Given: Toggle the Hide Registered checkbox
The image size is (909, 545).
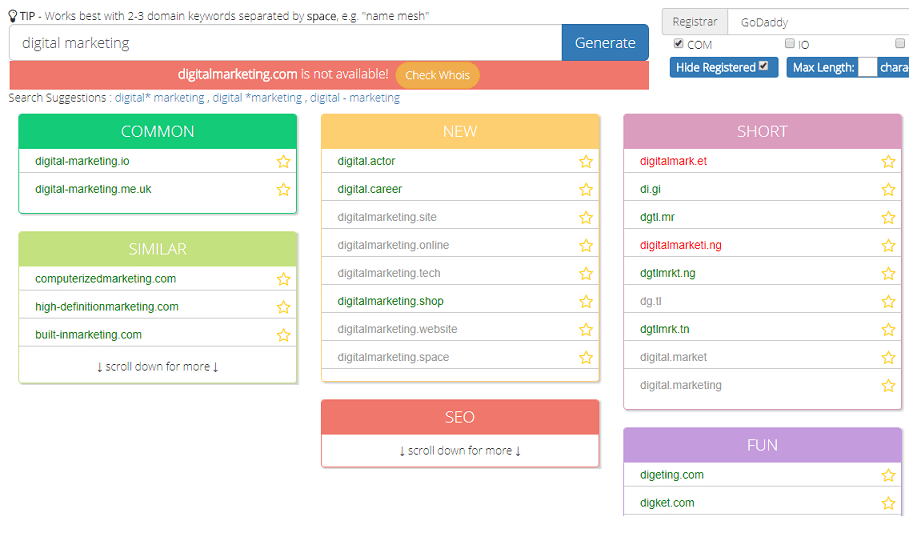Looking at the screenshot, I should tap(763, 66).
